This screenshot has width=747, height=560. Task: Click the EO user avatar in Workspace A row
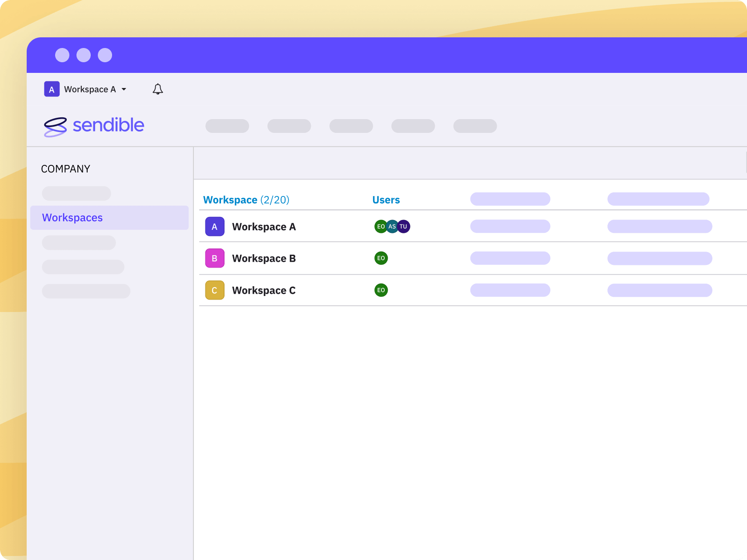(x=381, y=227)
